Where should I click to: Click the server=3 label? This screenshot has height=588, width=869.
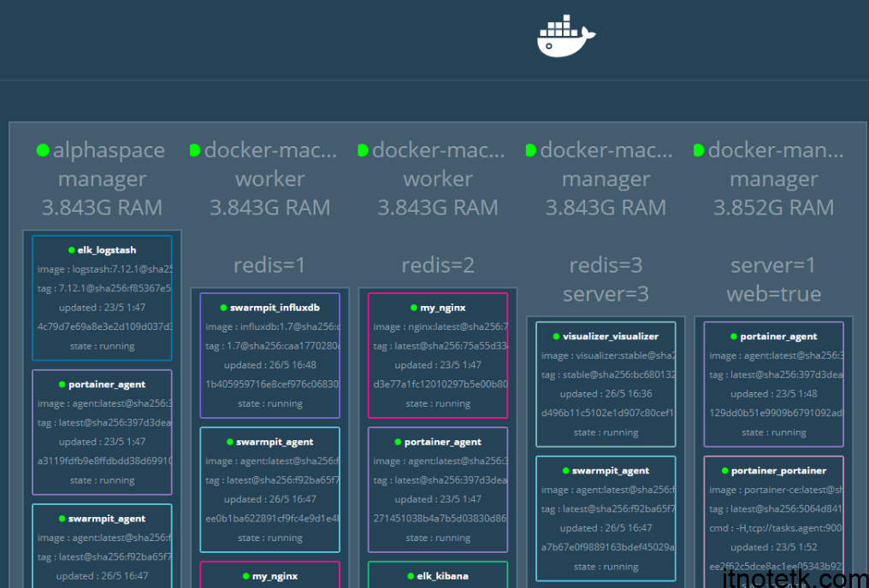tap(606, 294)
